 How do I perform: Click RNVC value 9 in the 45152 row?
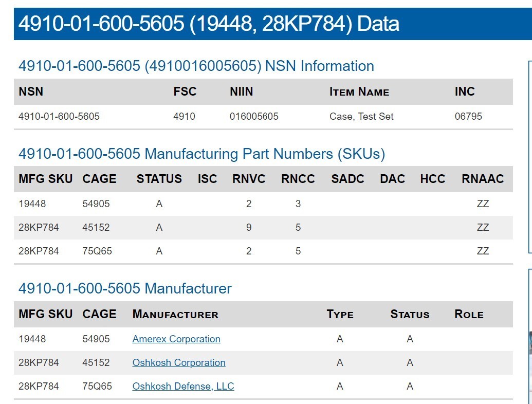pyautogui.click(x=249, y=228)
